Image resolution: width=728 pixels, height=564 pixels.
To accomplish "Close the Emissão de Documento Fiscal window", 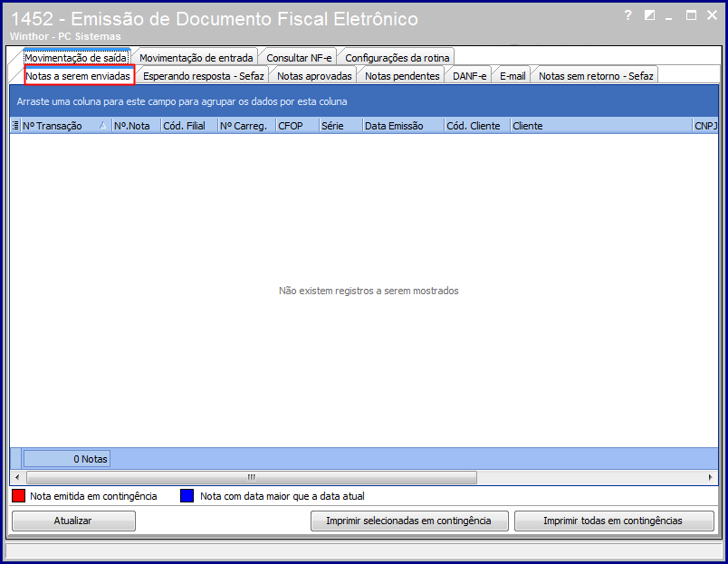I will pos(713,15).
